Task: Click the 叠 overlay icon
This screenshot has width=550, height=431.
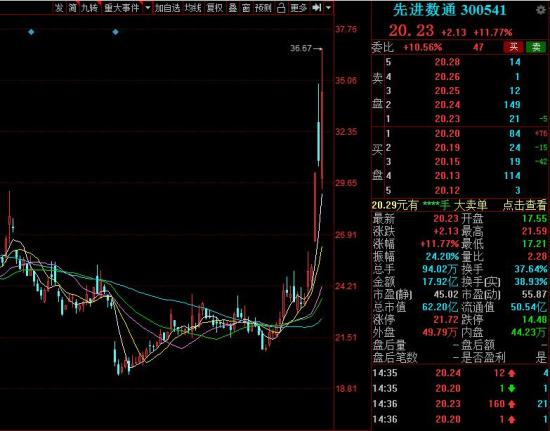Action: click(233, 8)
